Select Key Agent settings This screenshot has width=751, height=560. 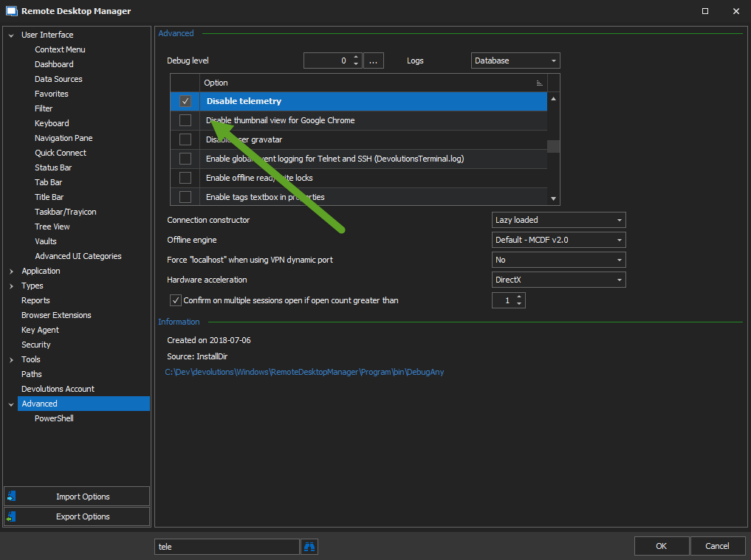click(40, 331)
